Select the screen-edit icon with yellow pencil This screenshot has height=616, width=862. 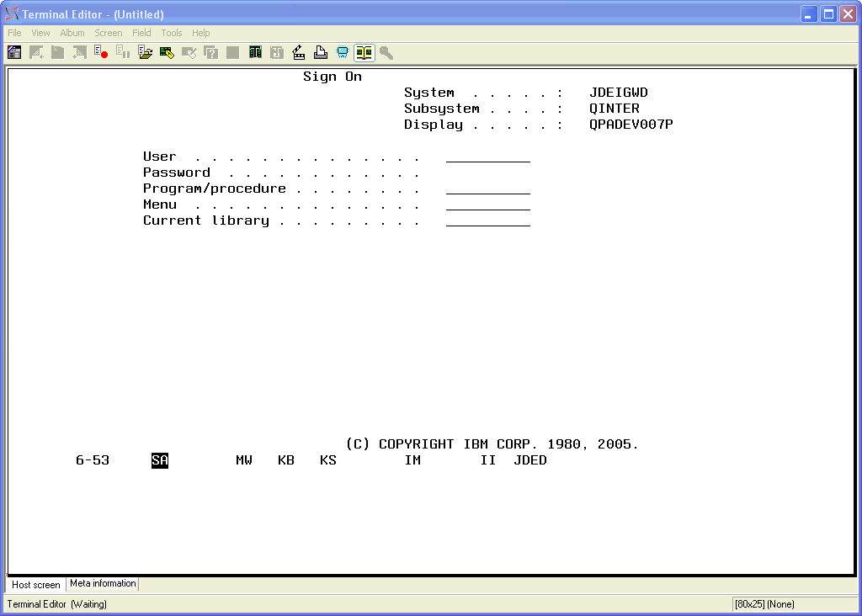click(x=167, y=52)
